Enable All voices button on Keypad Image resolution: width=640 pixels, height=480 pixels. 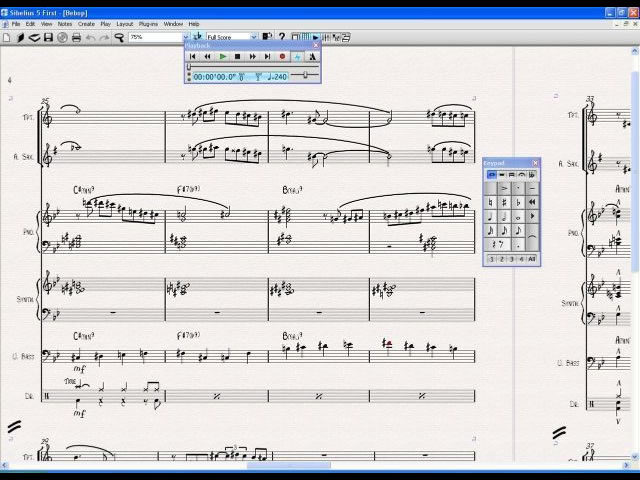[x=531, y=259]
